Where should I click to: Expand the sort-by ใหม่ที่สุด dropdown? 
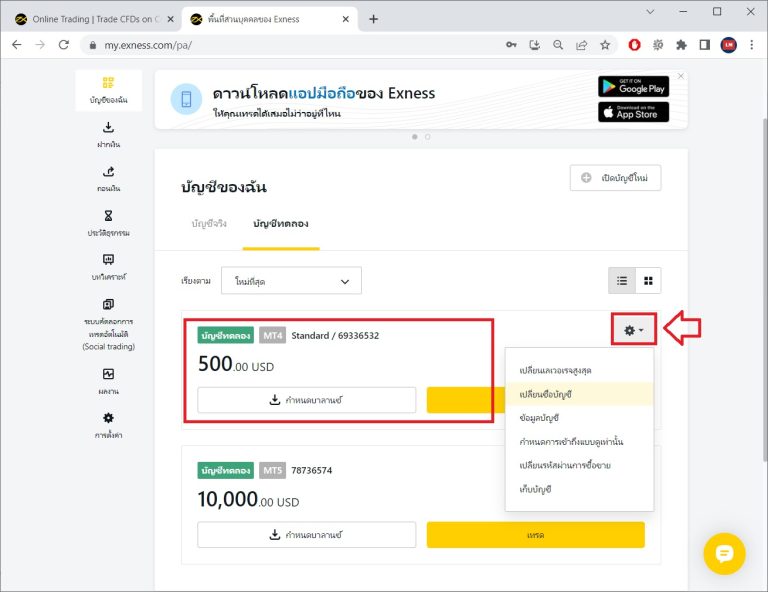point(291,281)
